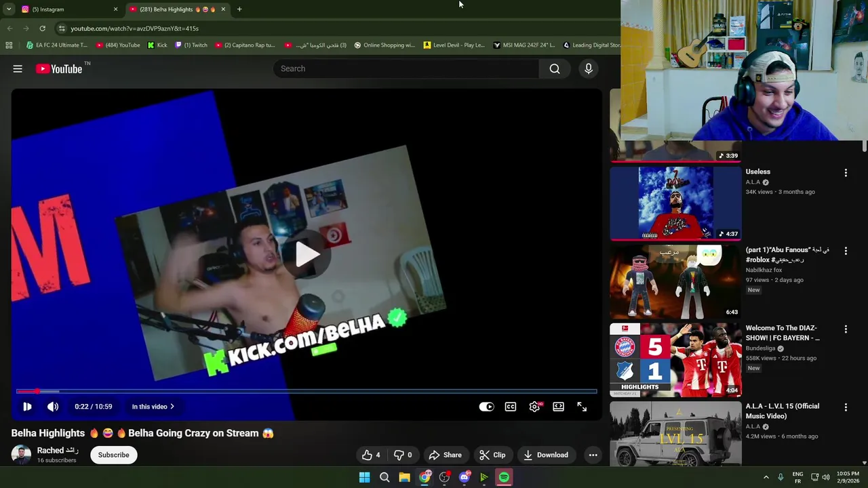Open the Windows Start menu
This screenshot has width=868, height=488.
click(x=364, y=477)
